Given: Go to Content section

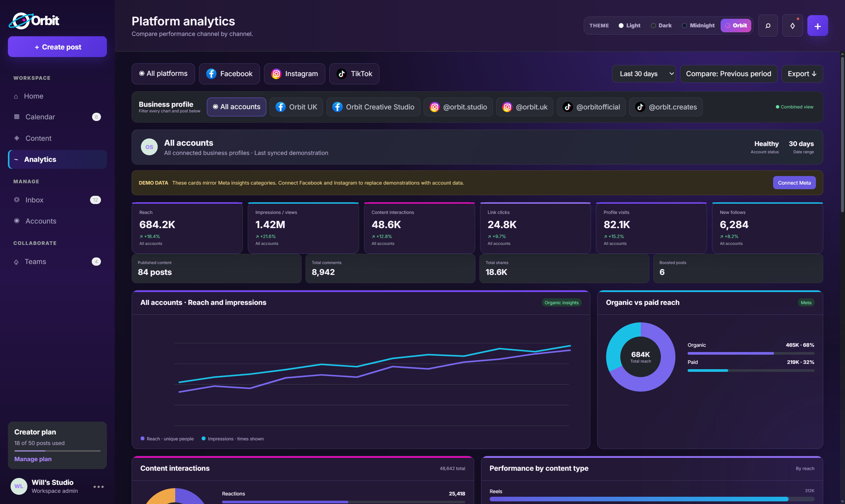Looking at the screenshot, I should [57, 138].
